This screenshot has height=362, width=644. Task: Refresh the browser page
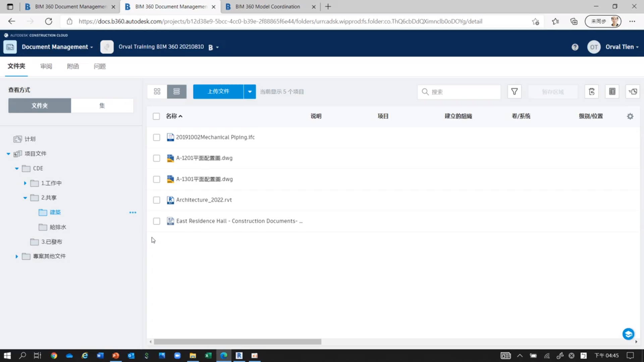pos(49,21)
